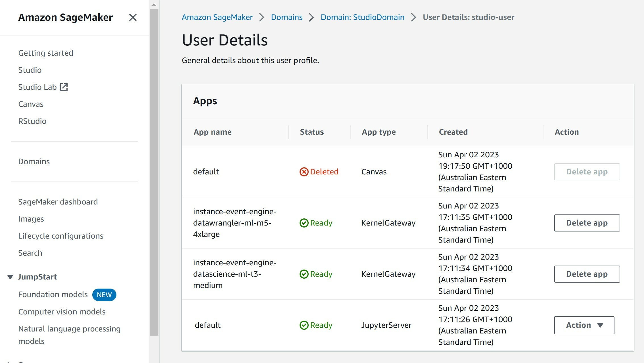Go to Domain: StudioDomain breadcrumb
Viewport: 644px width, 363px height.
click(362, 17)
